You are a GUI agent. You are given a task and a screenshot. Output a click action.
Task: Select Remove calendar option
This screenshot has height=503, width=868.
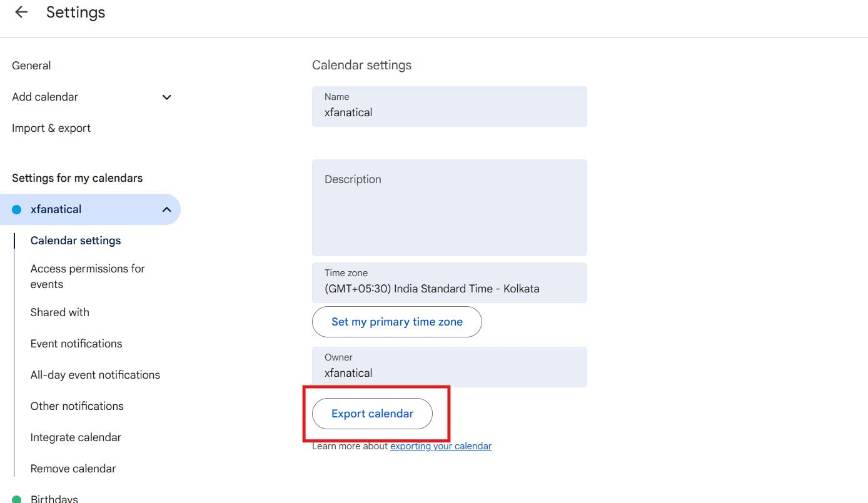pos(73,469)
